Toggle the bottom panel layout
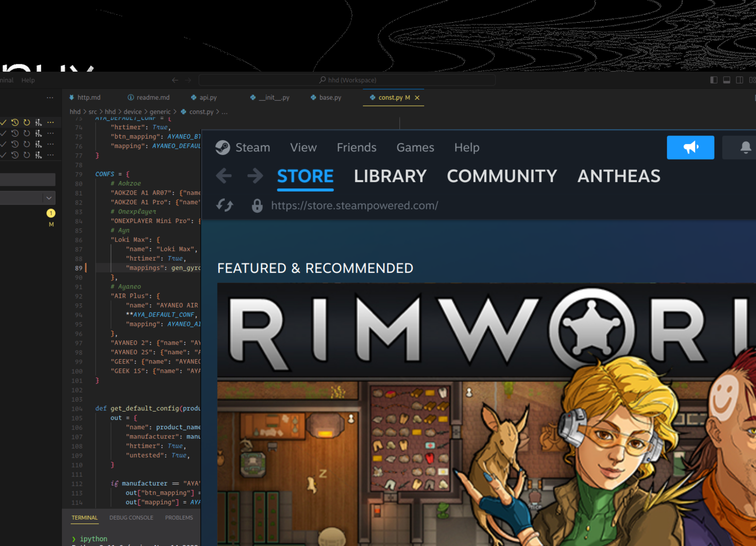 click(x=727, y=80)
